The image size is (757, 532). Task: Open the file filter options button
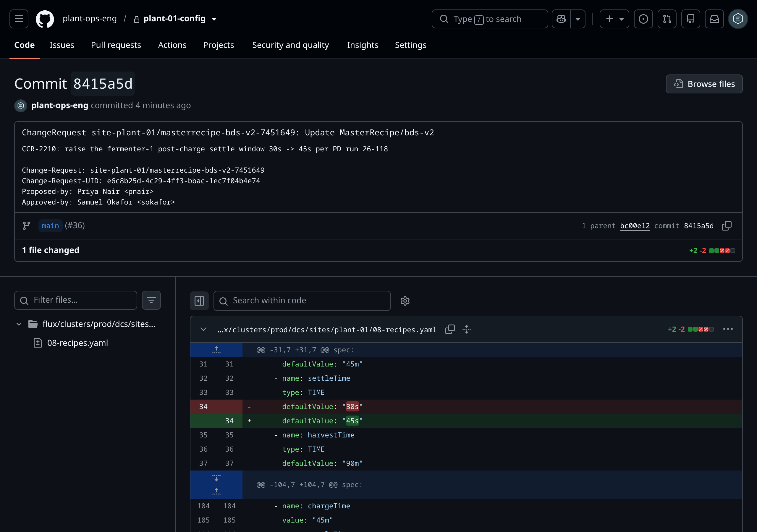coord(151,300)
